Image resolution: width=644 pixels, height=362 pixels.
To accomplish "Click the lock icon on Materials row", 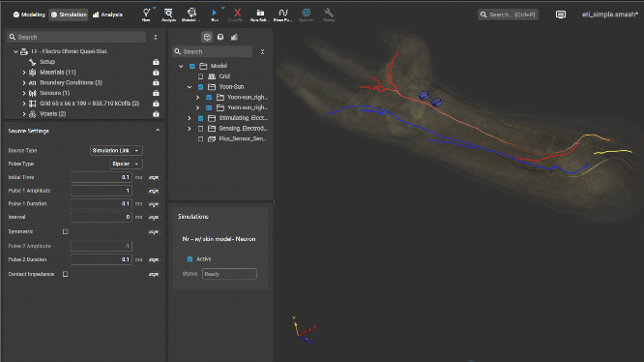I will tap(156, 73).
